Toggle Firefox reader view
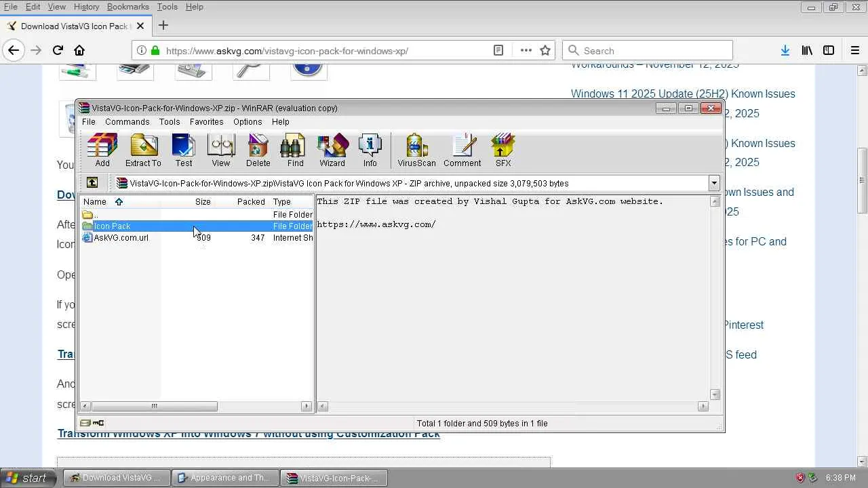Screen dimensions: 868x488 tap(498, 50)
